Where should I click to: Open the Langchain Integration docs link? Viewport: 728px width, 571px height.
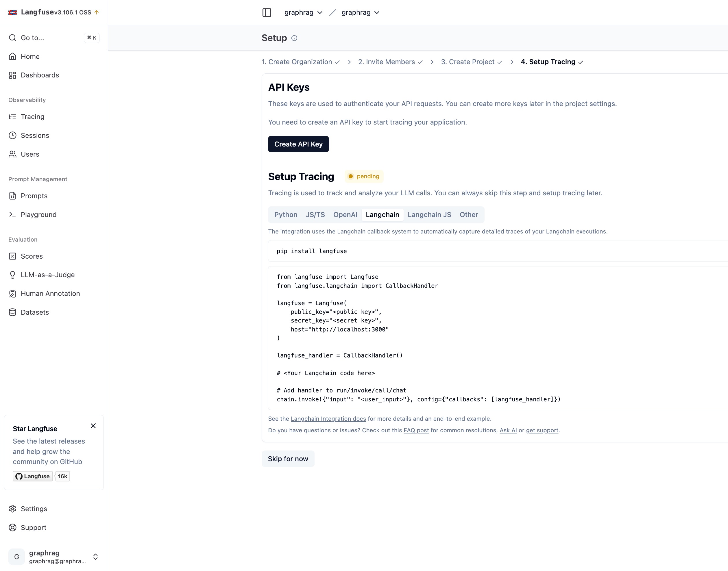click(x=328, y=418)
